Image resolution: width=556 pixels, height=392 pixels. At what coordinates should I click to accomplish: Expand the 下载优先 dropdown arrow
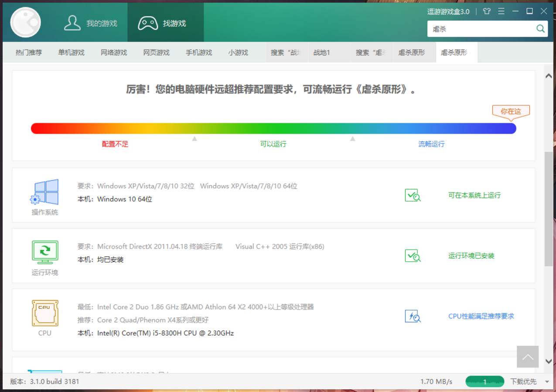pos(547,382)
